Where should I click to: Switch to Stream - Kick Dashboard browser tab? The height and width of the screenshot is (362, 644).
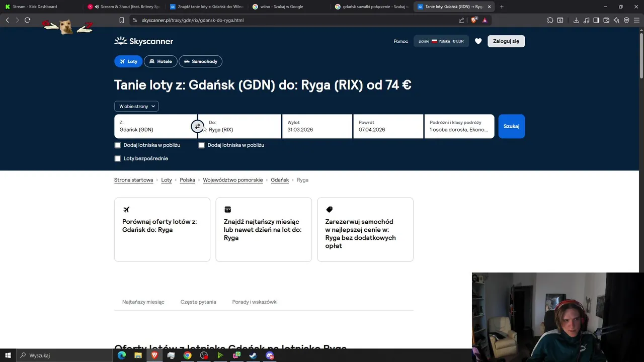pyautogui.click(x=40, y=7)
